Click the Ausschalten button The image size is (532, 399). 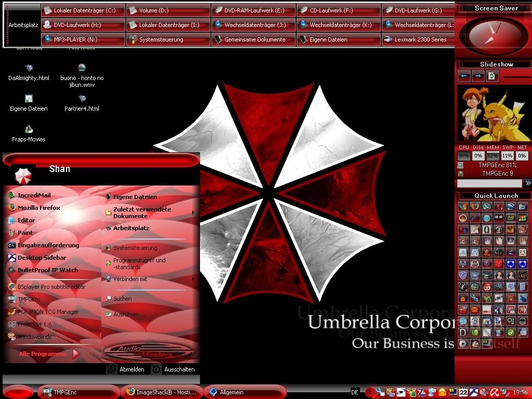pyautogui.click(x=174, y=369)
